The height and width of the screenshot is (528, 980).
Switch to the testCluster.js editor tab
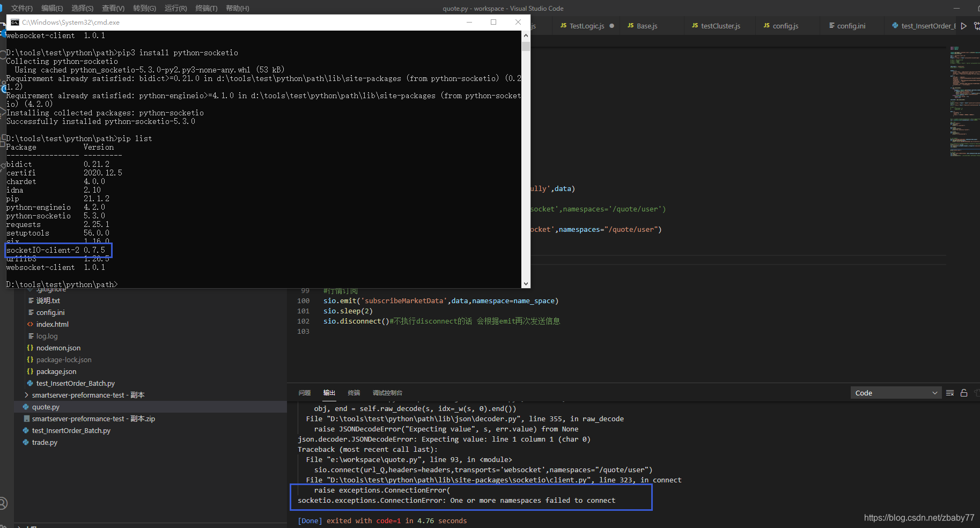click(x=720, y=26)
